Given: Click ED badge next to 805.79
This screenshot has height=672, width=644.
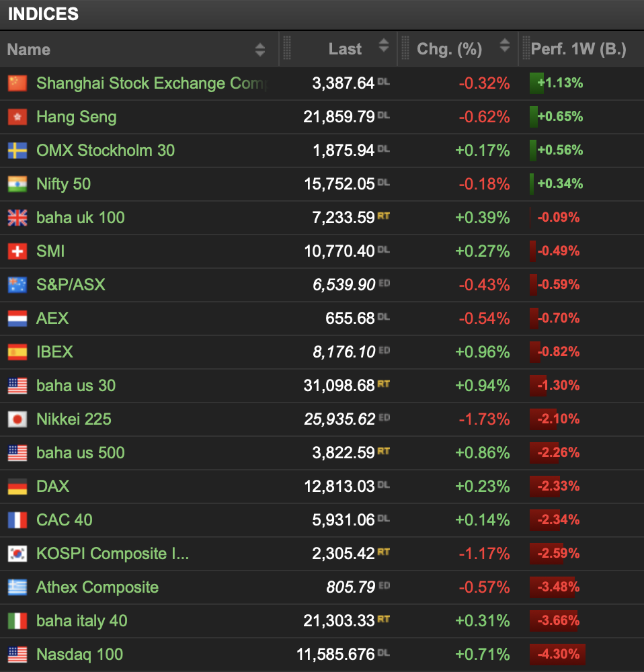Looking at the screenshot, I should pyautogui.click(x=384, y=585).
